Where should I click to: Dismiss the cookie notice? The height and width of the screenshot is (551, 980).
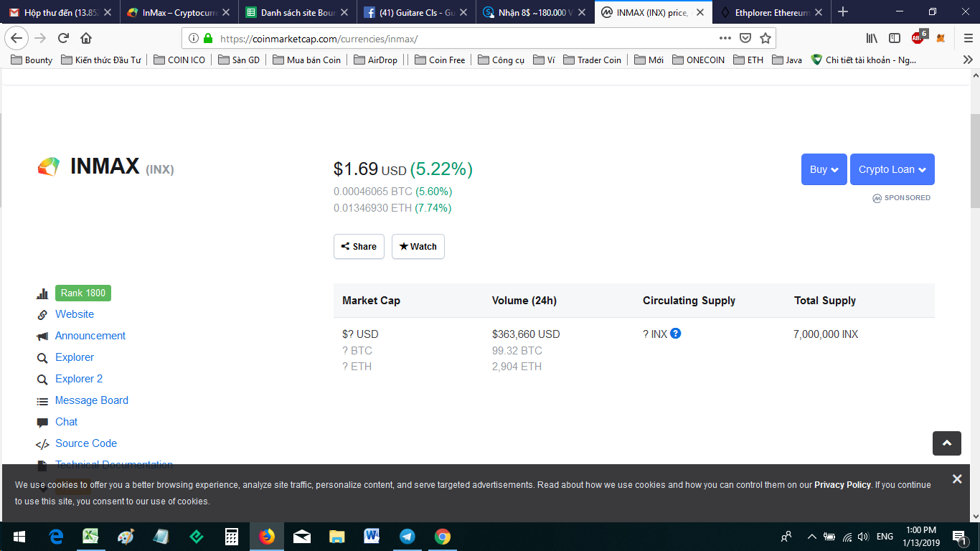coord(957,479)
